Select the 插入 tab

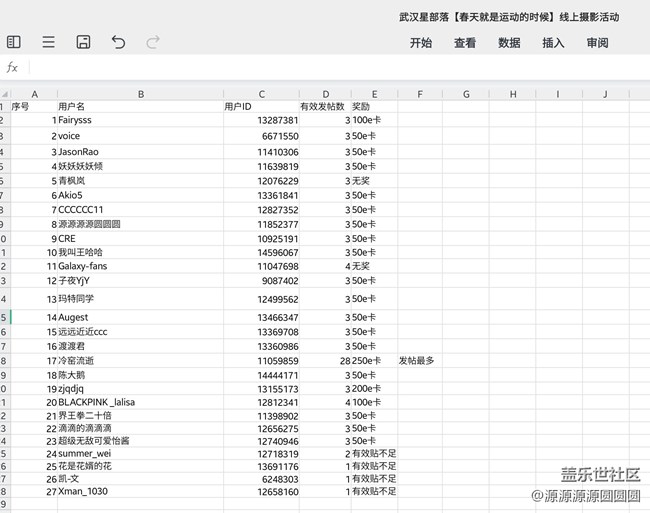tap(553, 43)
